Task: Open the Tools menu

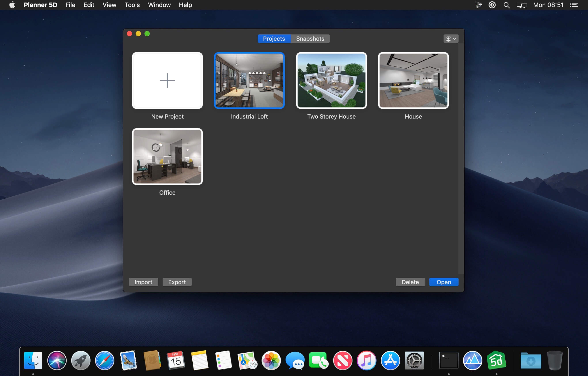Action: tap(132, 5)
